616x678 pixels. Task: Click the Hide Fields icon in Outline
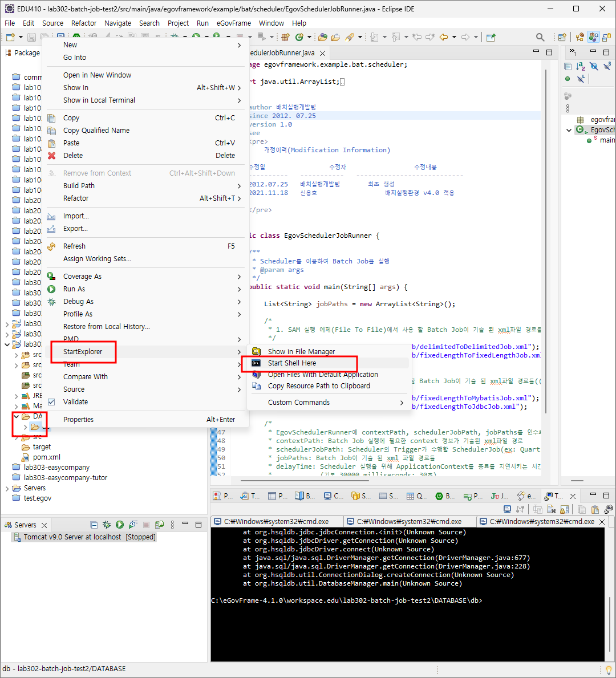[594, 67]
